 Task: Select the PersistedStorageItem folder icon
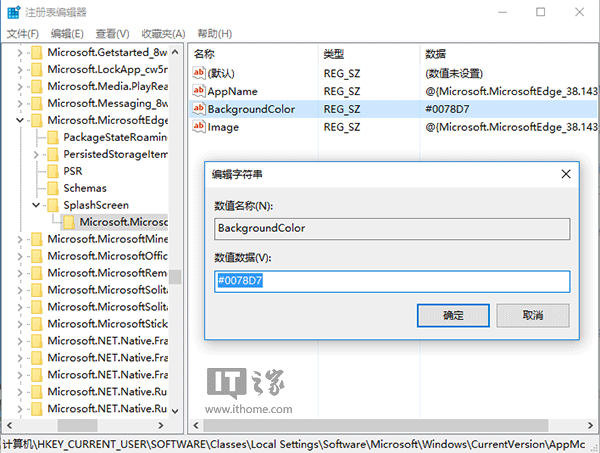tap(53, 154)
